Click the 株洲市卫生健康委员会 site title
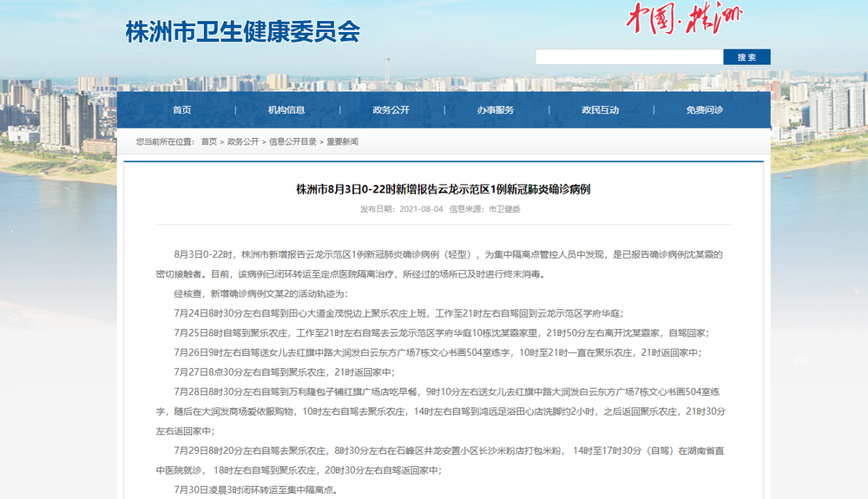This screenshot has height=499, width=868. (x=242, y=32)
